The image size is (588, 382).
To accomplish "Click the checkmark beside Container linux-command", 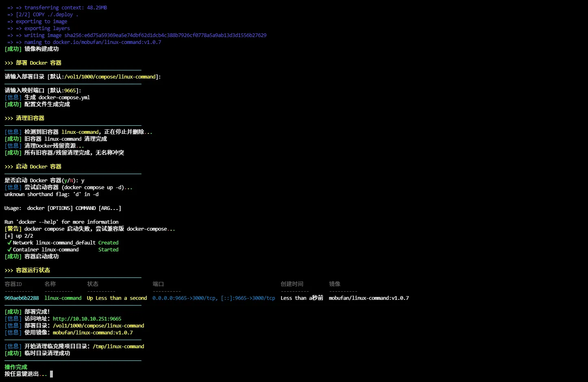I will [x=9, y=250].
